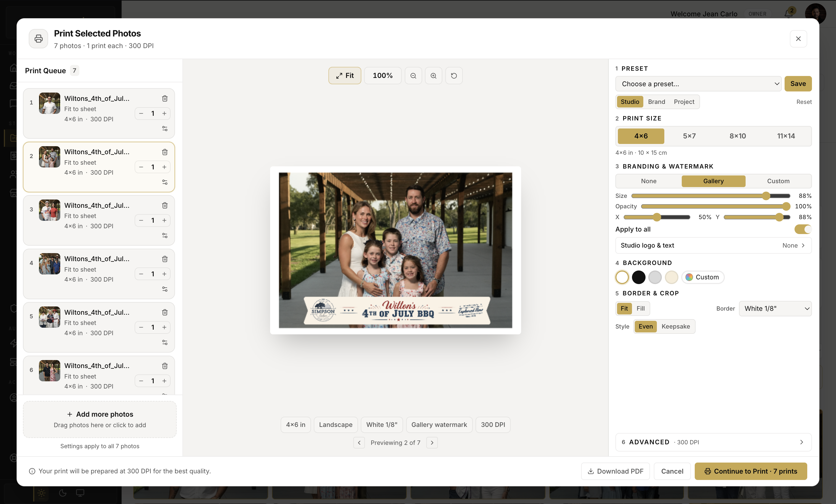Choose Custom branding option
Viewport: 836px width, 504px height.
[x=778, y=181]
